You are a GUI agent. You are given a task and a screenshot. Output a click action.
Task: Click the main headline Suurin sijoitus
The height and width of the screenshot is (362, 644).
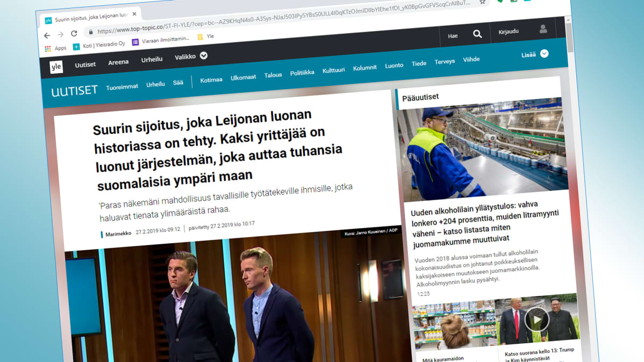pyautogui.click(x=218, y=150)
